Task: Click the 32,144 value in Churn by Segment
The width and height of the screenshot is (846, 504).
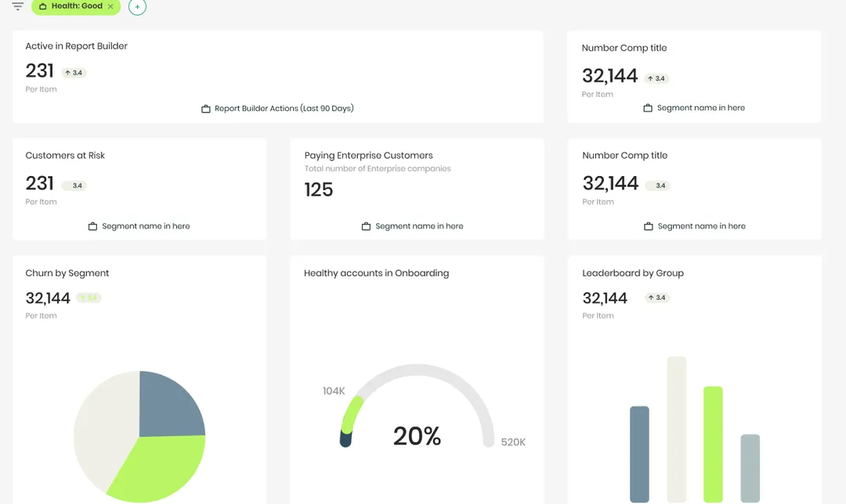Action: coord(48,298)
